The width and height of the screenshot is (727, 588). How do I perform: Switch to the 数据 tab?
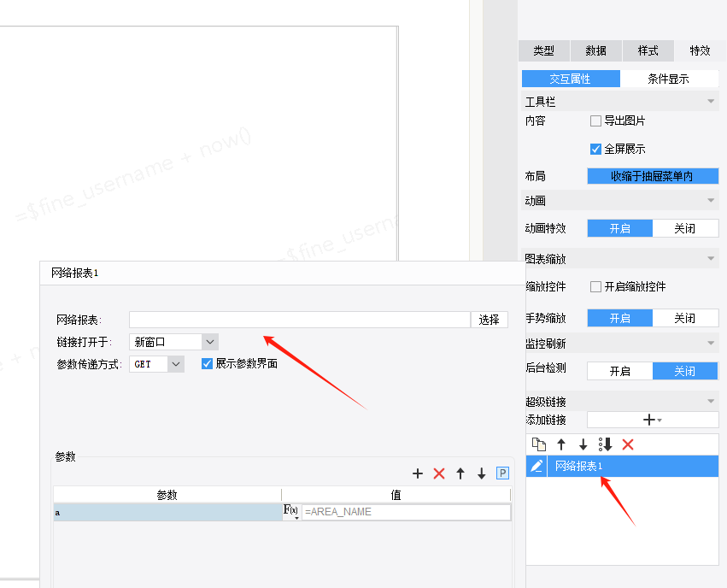pyautogui.click(x=595, y=50)
